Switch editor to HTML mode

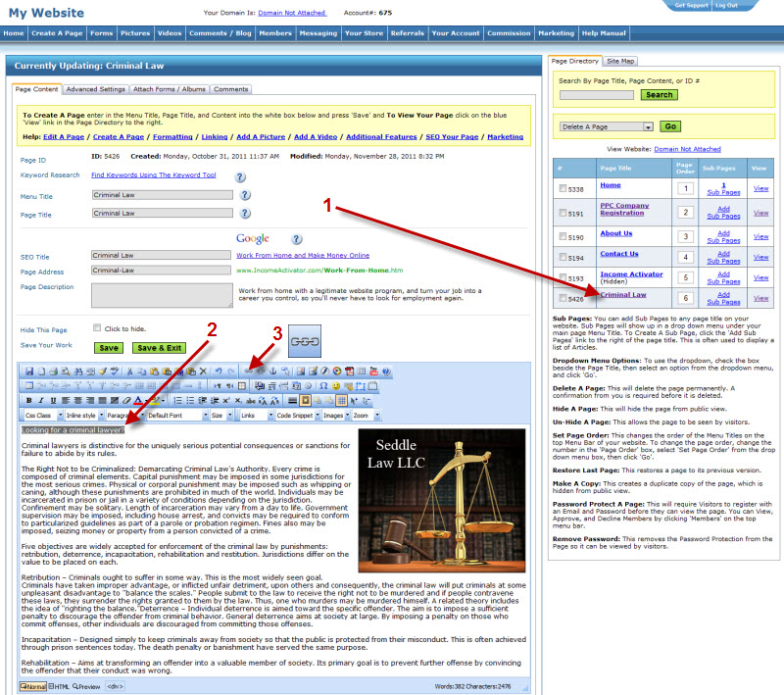[x=59, y=686]
